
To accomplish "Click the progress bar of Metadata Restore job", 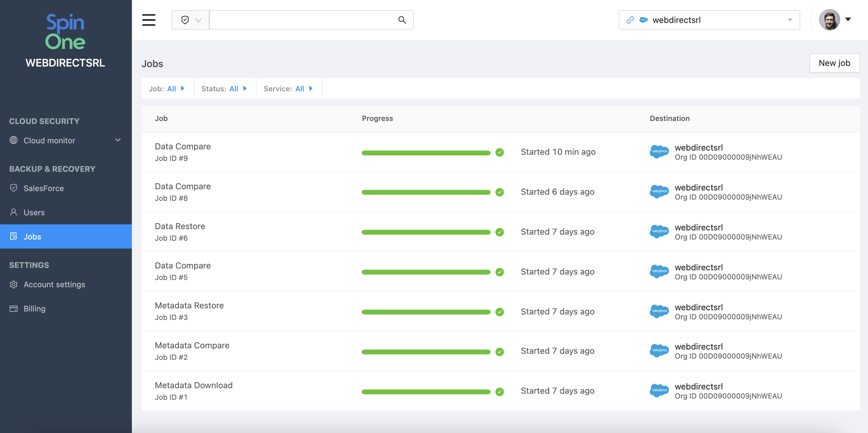I will point(426,312).
